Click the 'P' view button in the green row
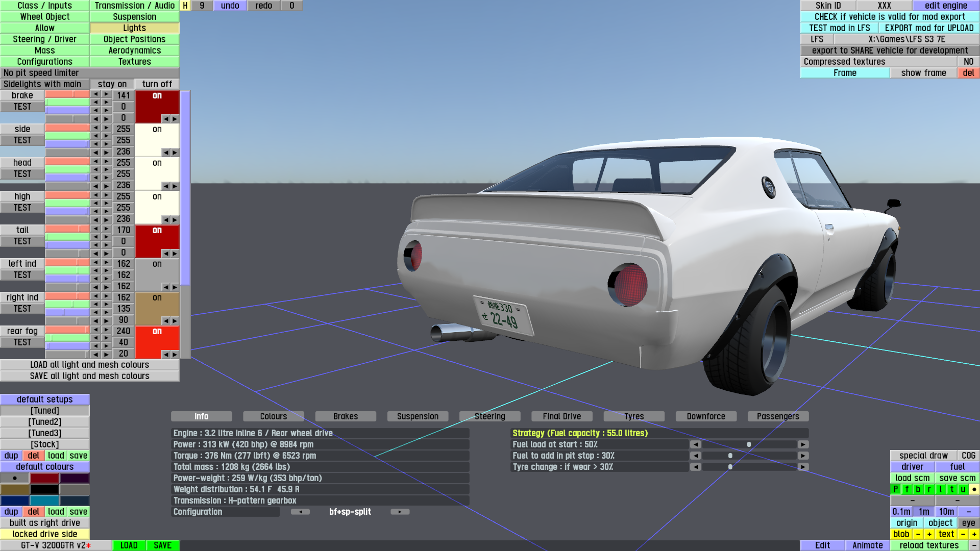 (895, 489)
